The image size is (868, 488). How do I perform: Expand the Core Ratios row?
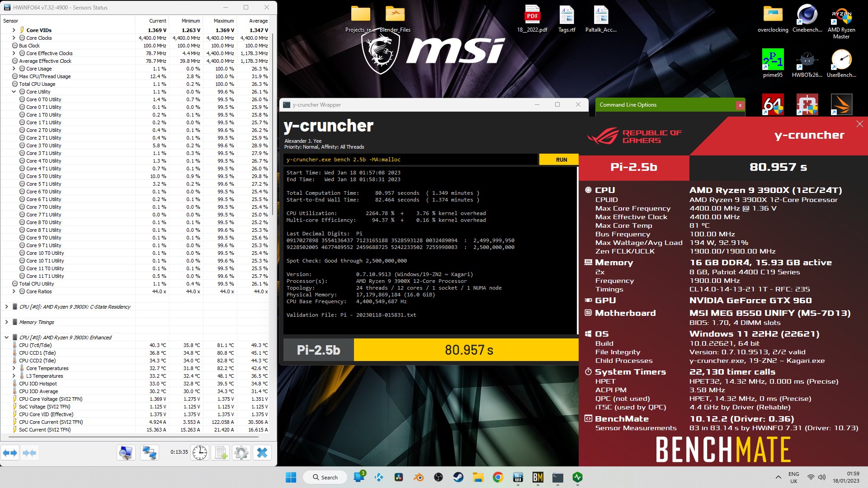(14, 291)
